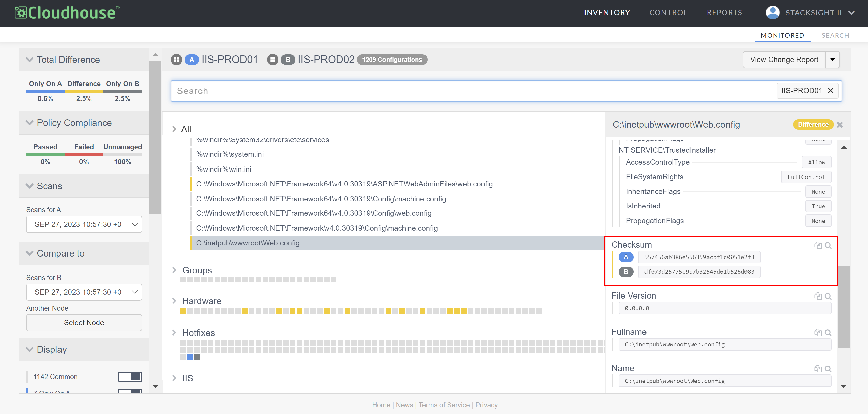Image resolution: width=868 pixels, height=414 pixels.
Task: Copy the Fullname value
Action: pyautogui.click(x=818, y=332)
